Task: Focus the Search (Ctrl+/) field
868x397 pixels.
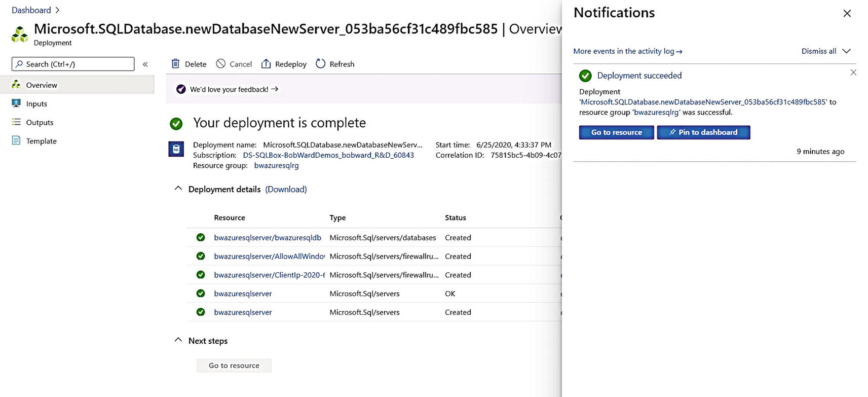Action: coord(73,64)
